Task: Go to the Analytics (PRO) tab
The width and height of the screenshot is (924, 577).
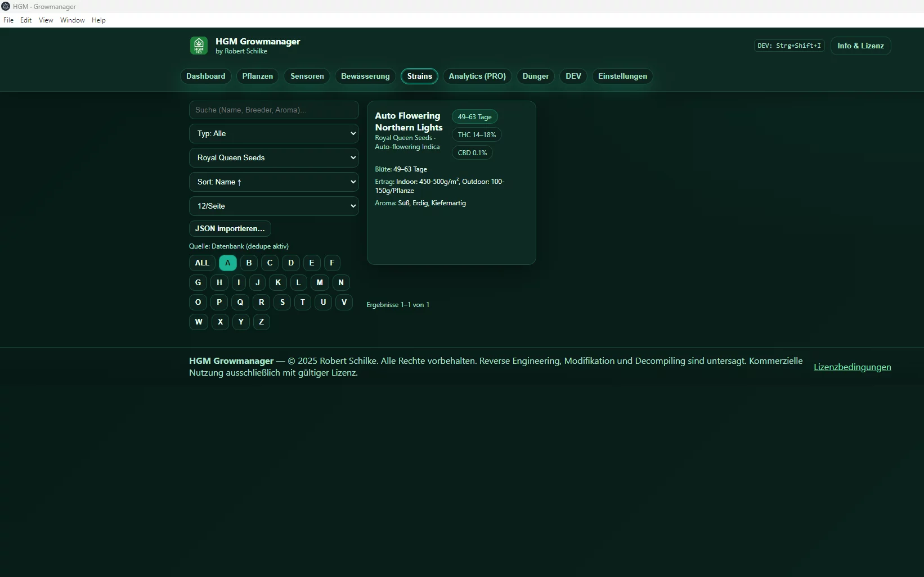Action: coord(477,76)
